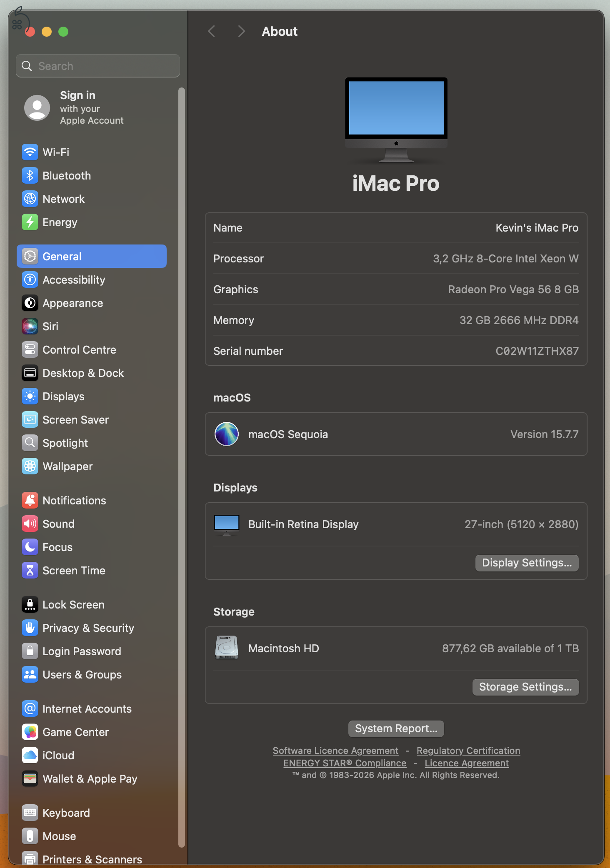
Task: Open Wi-Fi settings icon
Action: click(x=30, y=152)
